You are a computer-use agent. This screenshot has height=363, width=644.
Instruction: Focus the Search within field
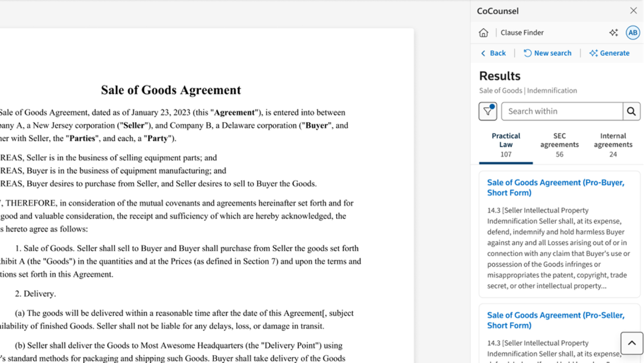coord(562,111)
